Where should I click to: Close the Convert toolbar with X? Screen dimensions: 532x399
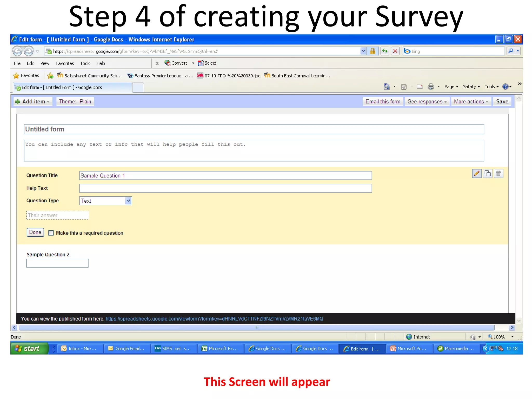tap(157, 63)
